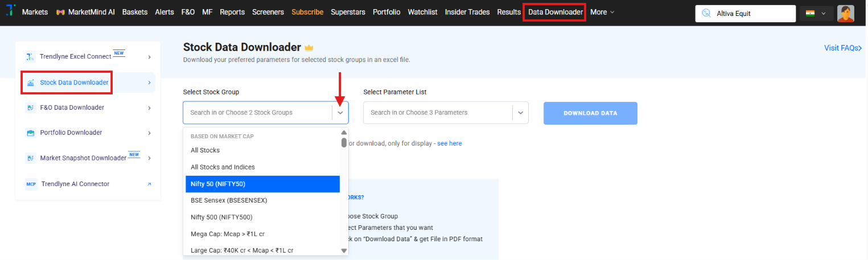
Task: Select Nifty 500 (NIFTY500) option
Action: (262, 217)
